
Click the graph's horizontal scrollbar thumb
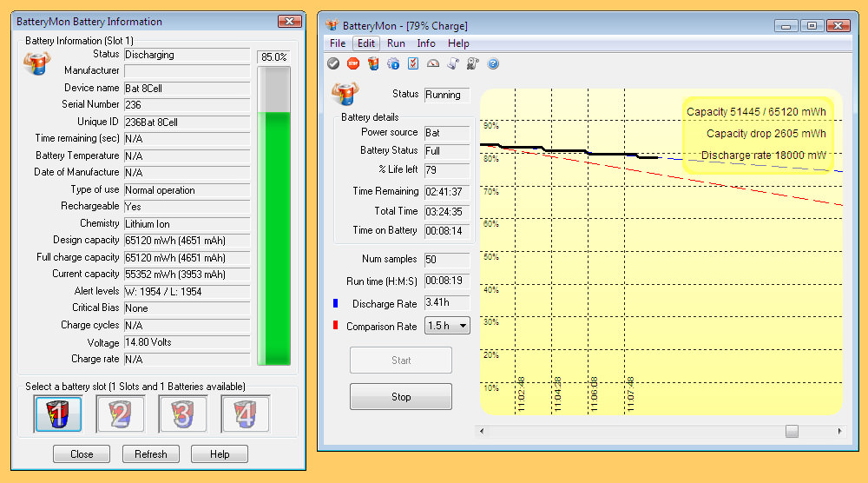click(x=792, y=431)
